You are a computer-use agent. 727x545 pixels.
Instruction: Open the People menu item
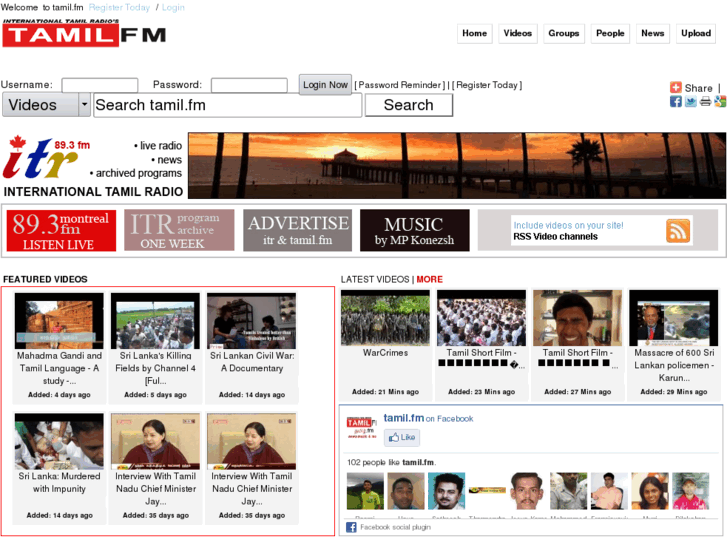tap(610, 33)
